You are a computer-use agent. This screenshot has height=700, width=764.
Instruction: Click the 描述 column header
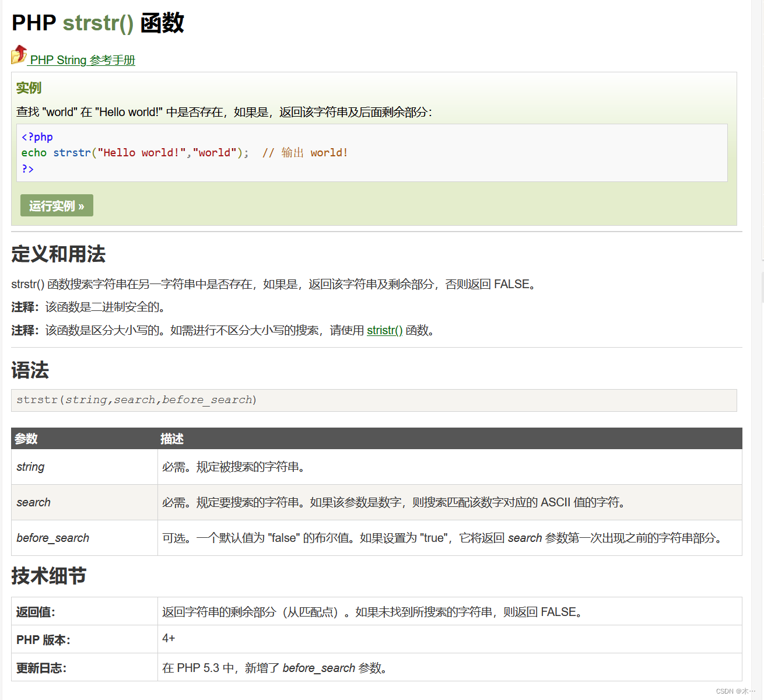(x=171, y=438)
